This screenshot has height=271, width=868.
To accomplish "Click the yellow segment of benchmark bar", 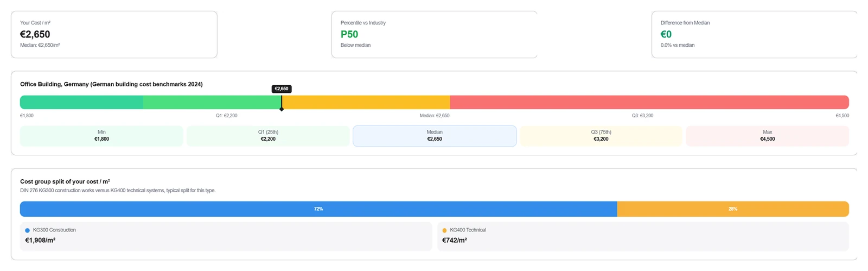I will coord(366,102).
